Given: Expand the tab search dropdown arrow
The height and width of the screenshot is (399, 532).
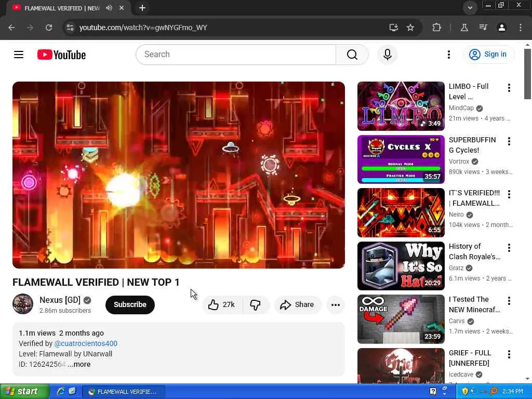Looking at the screenshot, I should point(470,8).
